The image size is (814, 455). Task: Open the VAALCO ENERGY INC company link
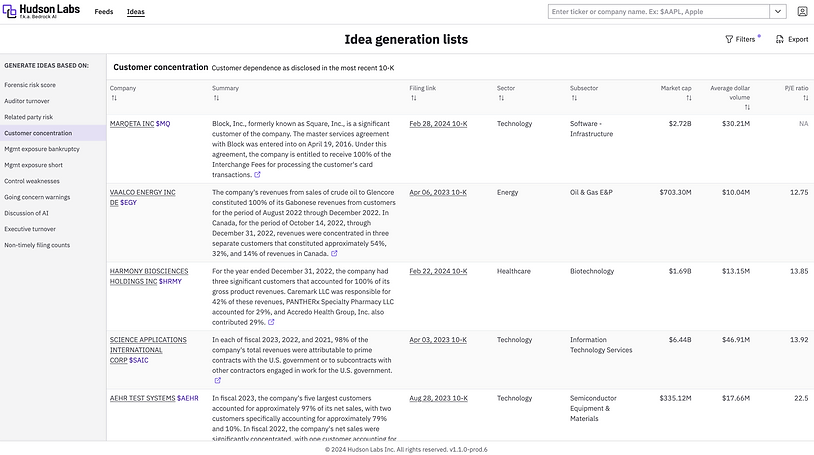tap(142, 191)
